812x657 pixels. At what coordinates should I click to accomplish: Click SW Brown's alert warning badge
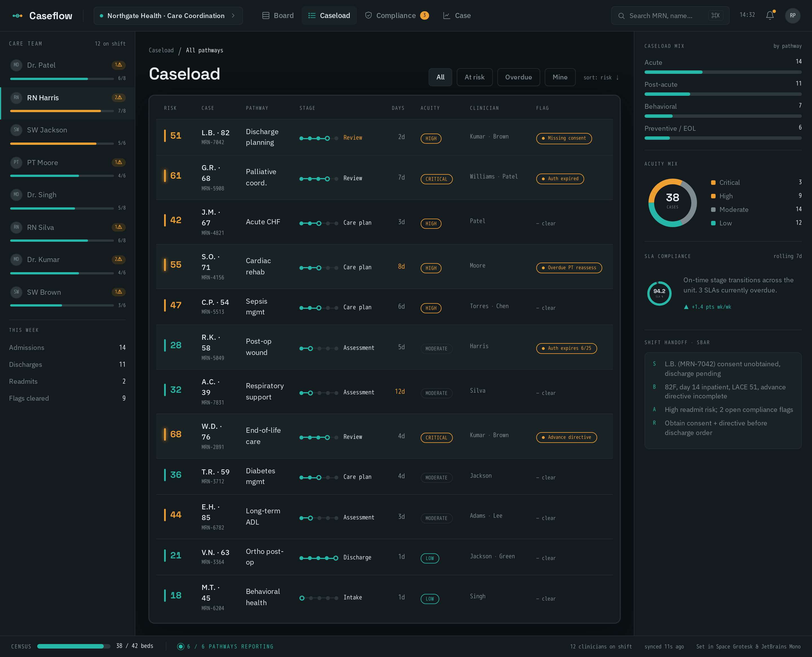click(x=118, y=292)
